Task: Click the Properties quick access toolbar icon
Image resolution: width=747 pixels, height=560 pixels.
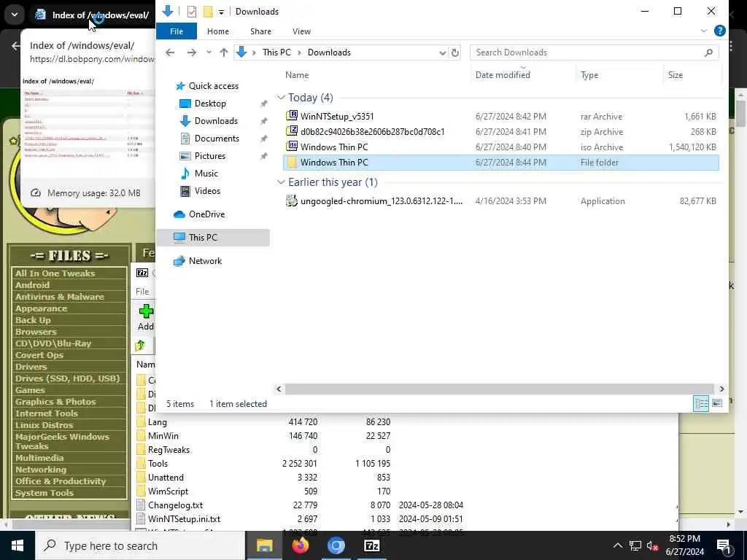Action: click(192, 12)
